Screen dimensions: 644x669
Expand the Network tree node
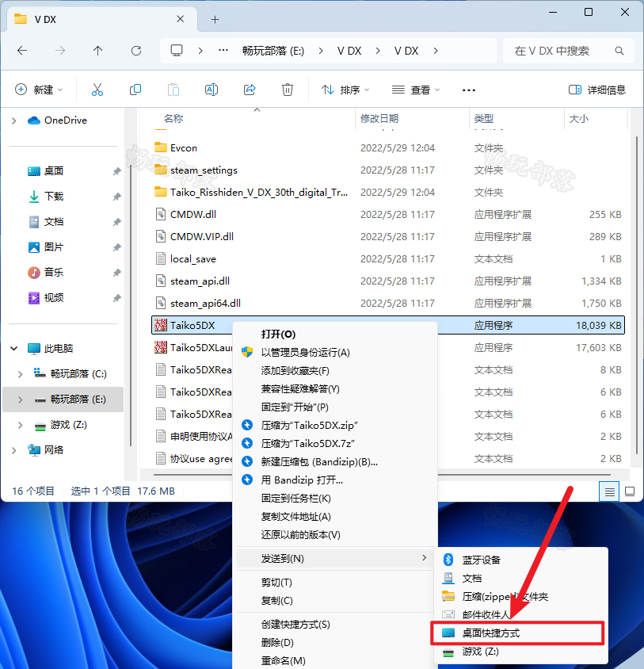coord(14,450)
